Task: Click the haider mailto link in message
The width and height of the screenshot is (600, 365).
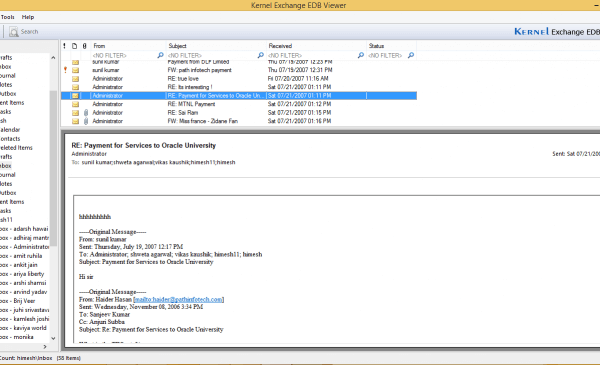Action: (x=179, y=300)
